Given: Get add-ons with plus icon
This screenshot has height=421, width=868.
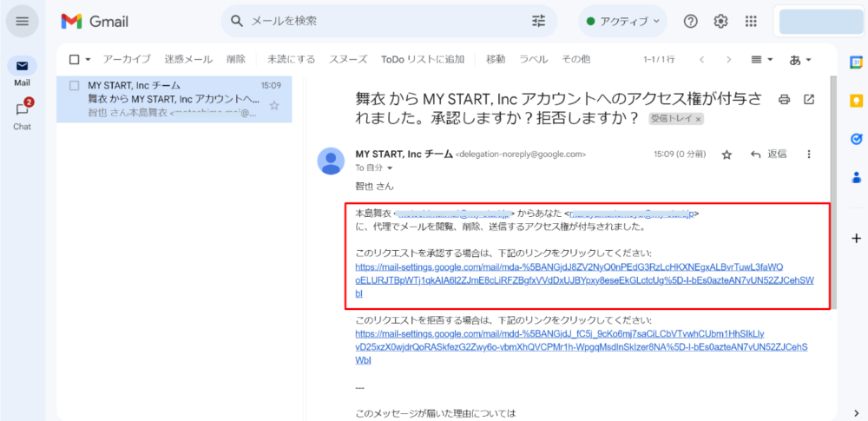Looking at the screenshot, I should (x=857, y=239).
